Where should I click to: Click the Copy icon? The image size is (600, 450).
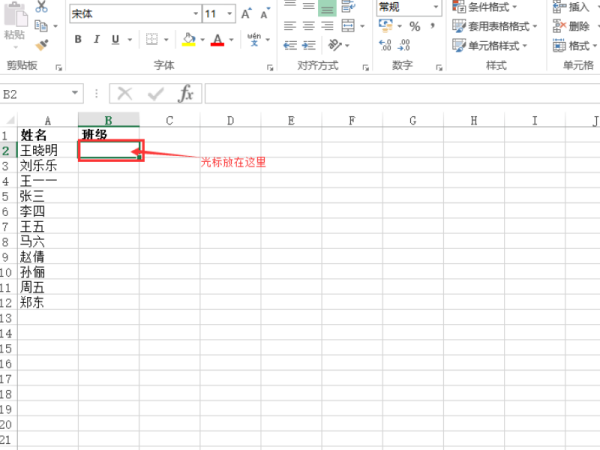coord(41,26)
